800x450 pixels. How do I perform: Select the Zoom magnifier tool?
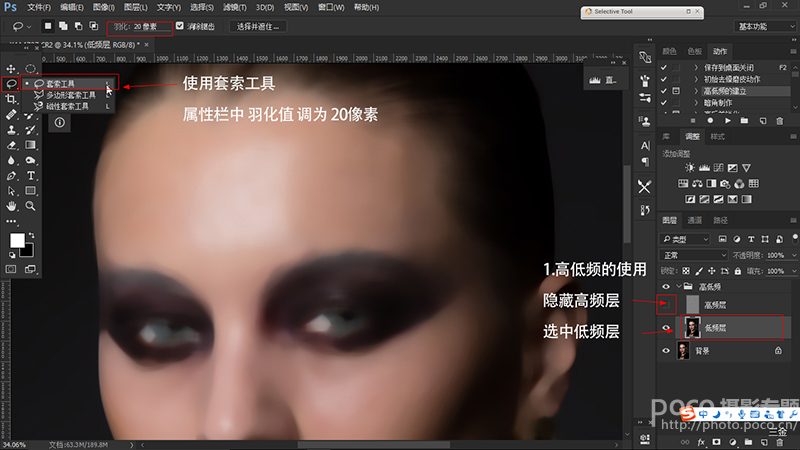point(31,206)
